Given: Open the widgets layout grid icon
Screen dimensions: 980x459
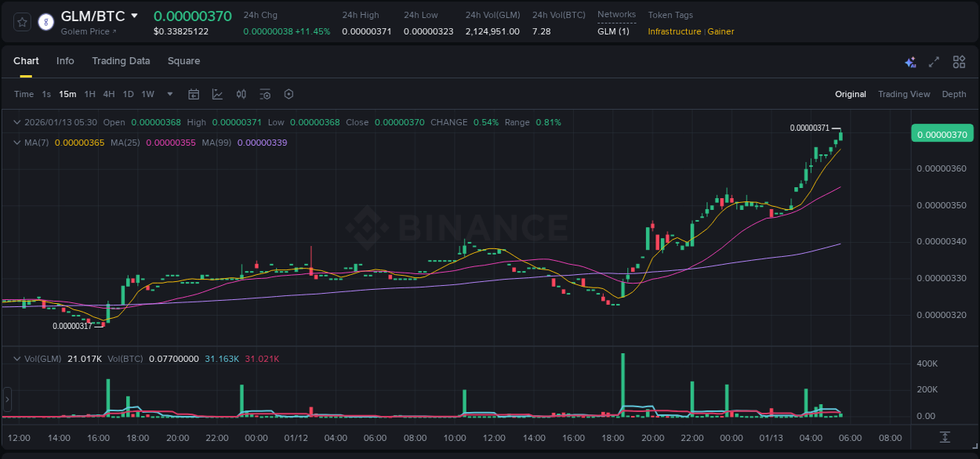Looking at the screenshot, I should (959, 61).
